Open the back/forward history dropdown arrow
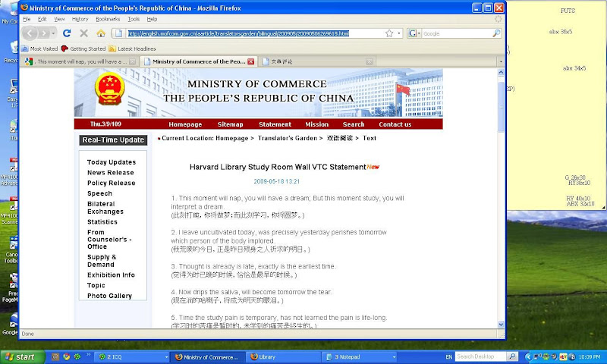The width and height of the screenshot is (607, 364). coord(53,33)
